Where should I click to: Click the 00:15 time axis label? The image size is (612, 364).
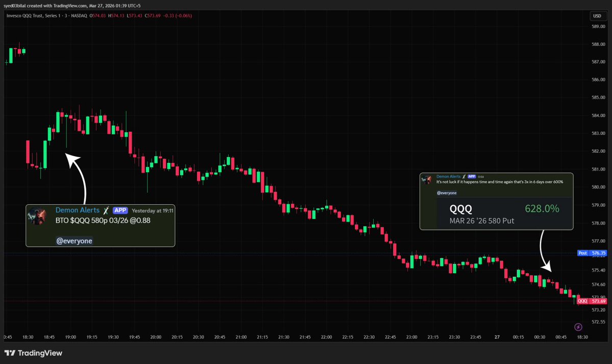518,337
